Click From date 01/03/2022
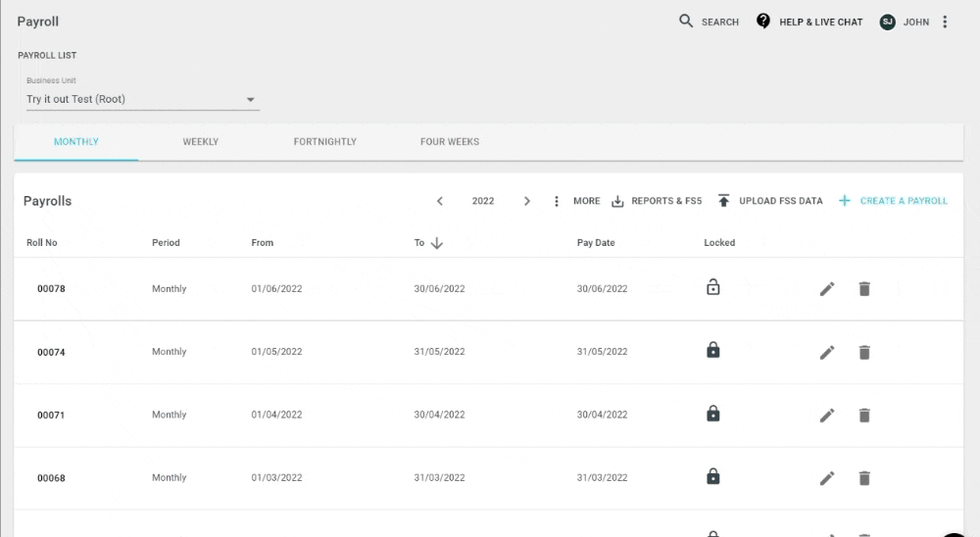This screenshot has width=980, height=537. pyautogui.click(x=277, y=477)
